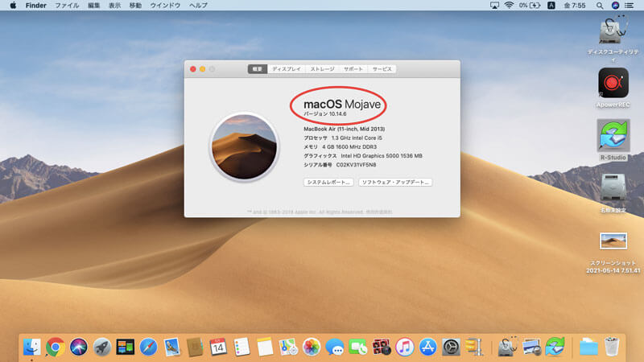Open Reminders from the Dock
Viewport: 644px width, 362px height.
242,348
